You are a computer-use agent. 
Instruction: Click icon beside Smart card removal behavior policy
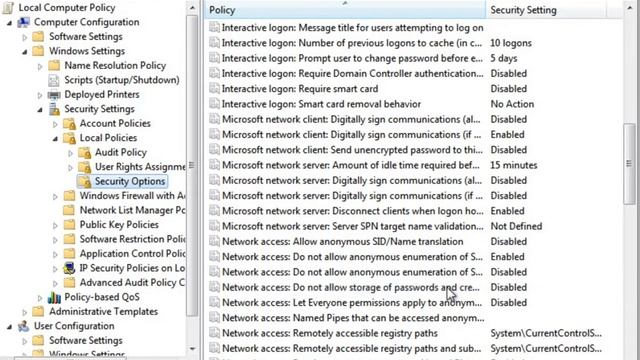click(214, 104)
